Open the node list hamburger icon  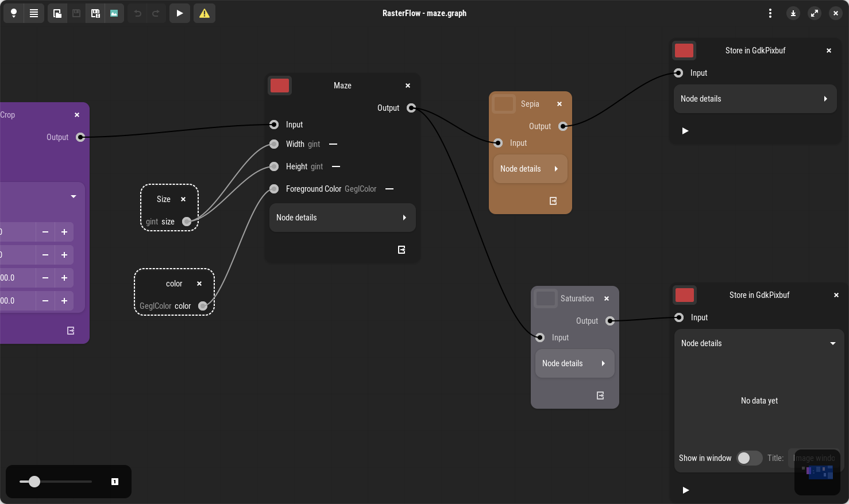(34, 13)
